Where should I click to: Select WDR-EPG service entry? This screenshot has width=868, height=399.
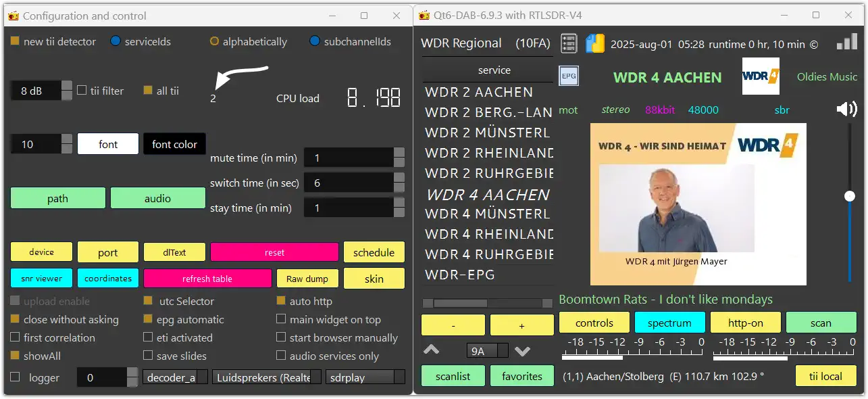(460, 275)
